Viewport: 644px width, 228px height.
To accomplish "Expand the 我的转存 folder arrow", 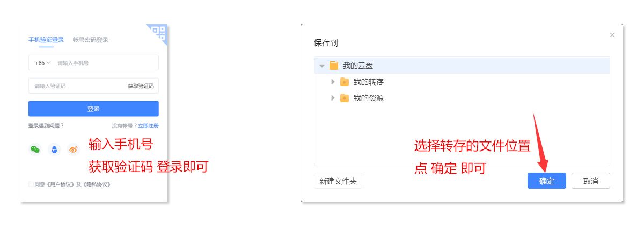I will point(333,82).
